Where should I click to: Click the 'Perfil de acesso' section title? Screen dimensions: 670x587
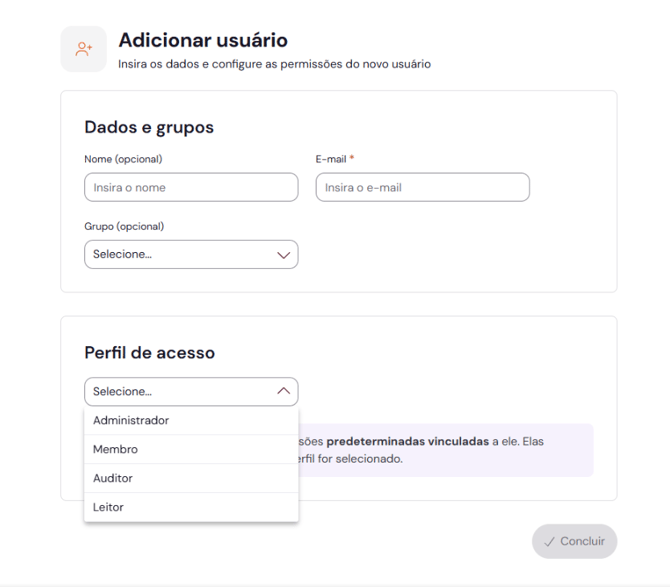tap(149, 353)
